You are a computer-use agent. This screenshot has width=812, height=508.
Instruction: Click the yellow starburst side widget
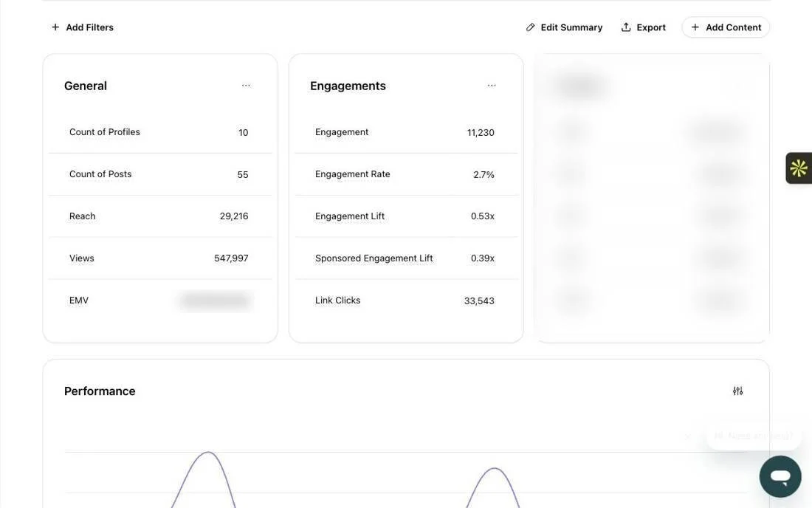pos(799,168)
